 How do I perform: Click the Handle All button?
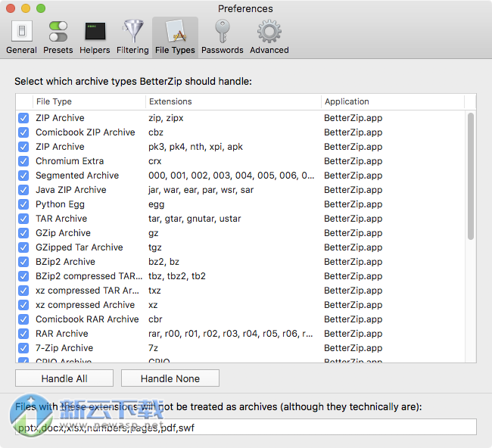point(64,378)
